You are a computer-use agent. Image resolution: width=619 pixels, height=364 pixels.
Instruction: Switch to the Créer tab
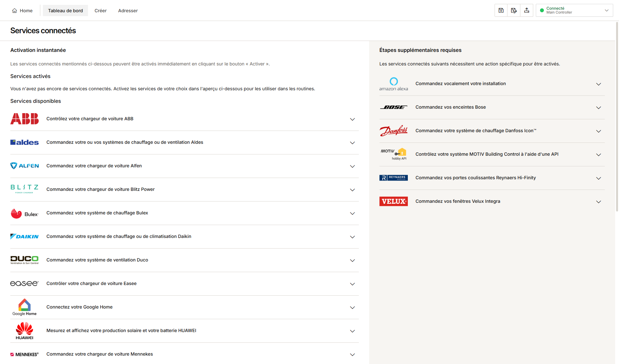(101, 11)
